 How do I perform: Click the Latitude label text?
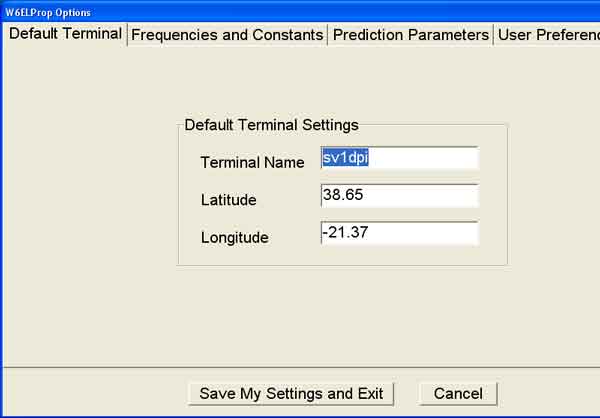point(228,200)
